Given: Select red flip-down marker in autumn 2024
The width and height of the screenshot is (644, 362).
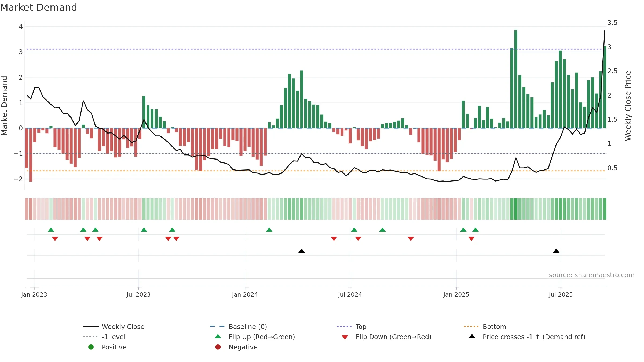Looking at the screenshot, I should 411,239.
